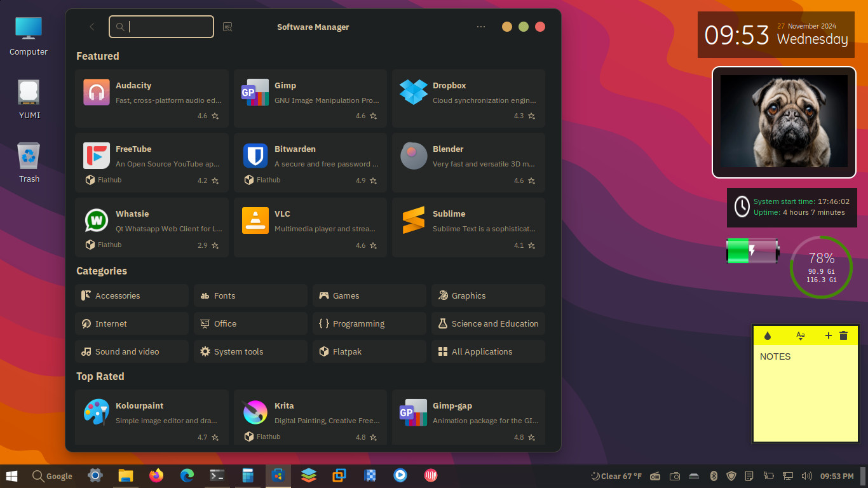Screen dimensions: 868x488
Task: Delete the sticky note with trash icon
Action: click(843, 335)
